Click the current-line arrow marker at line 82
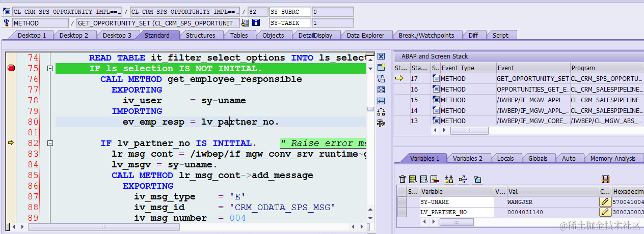644x234 pixels. (x=11, y=143)
